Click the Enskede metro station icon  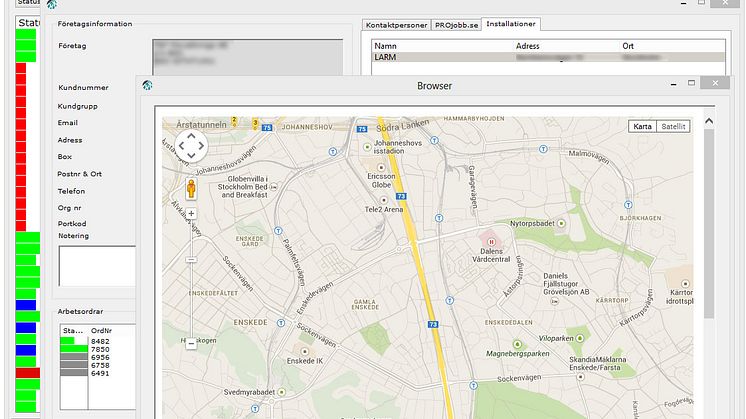point(281,323)
